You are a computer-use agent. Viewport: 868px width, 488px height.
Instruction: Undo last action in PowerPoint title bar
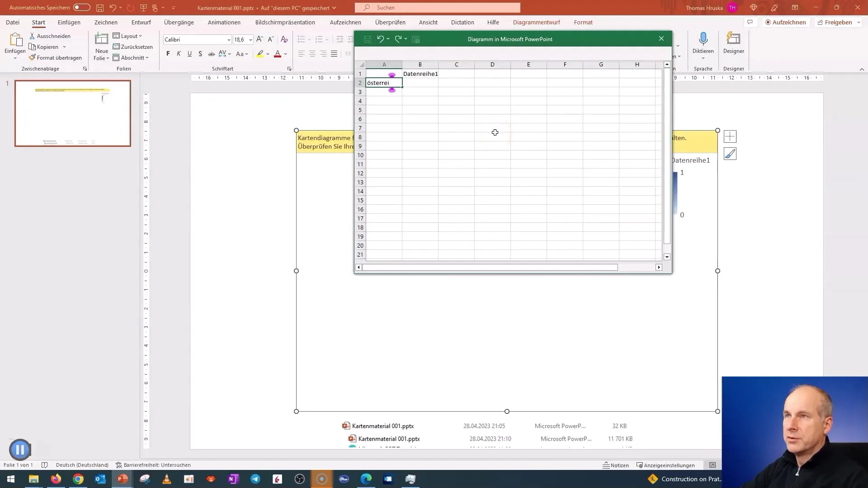(x=113, y=8)
